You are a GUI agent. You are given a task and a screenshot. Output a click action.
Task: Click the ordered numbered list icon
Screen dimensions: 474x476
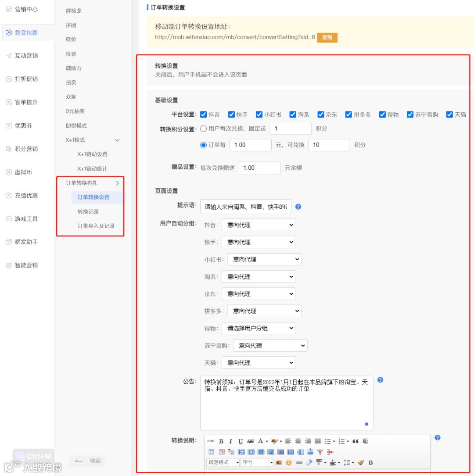click(341, 441)
